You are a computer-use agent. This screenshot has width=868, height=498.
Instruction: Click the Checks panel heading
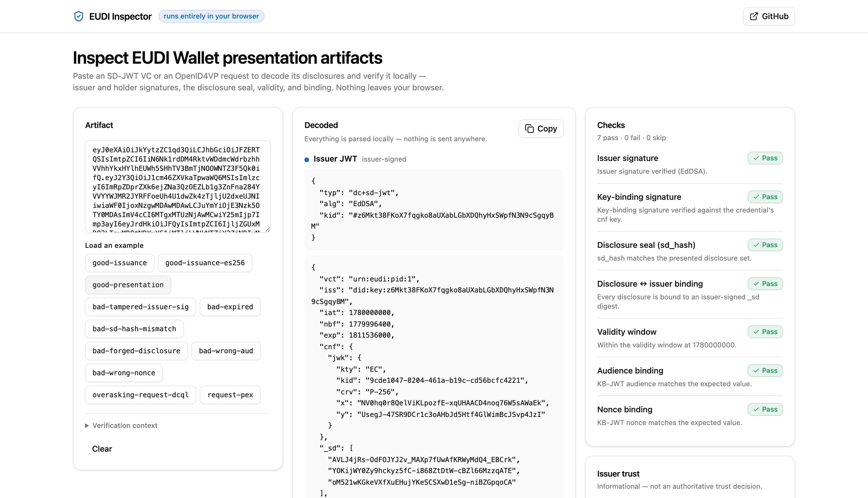[611, 125]
